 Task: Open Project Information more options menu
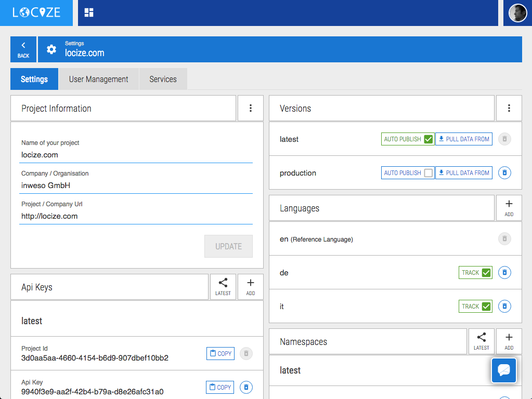click(x=250, y=108)
